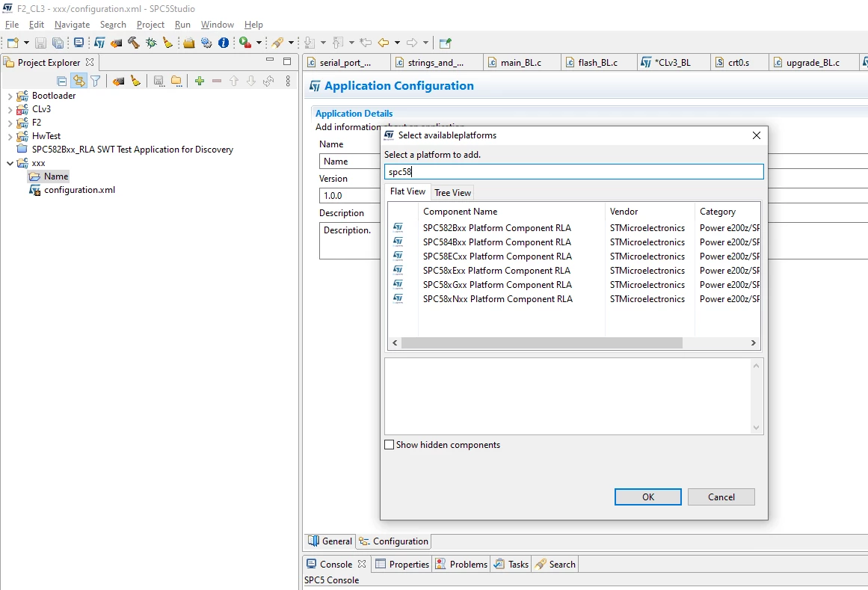The image size is (868, 590).
Task: Confirm platform selection with OK
Action: (647, 497)
